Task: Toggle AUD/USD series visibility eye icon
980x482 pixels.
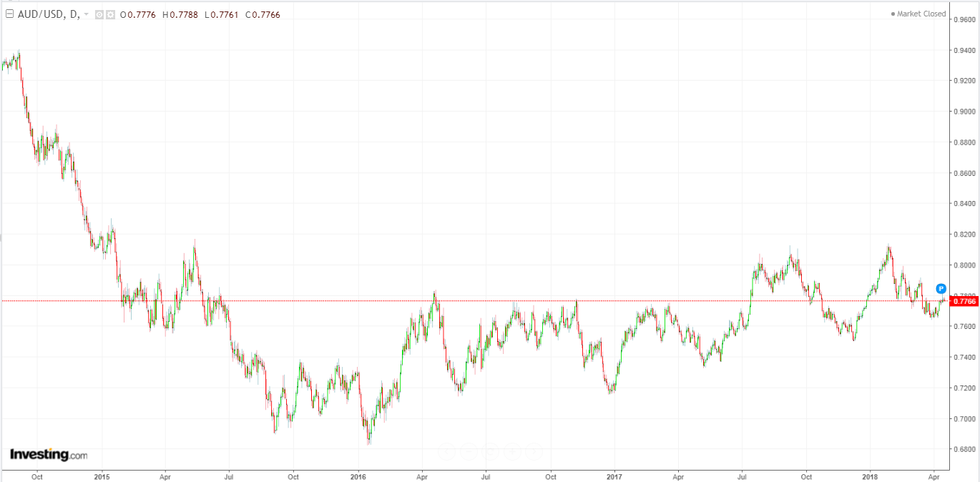Action: click(x=99, y=14)
